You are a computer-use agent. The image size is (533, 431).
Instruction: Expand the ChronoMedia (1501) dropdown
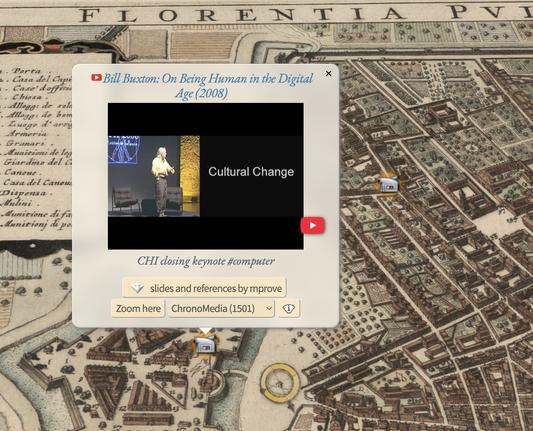[221, 309]
